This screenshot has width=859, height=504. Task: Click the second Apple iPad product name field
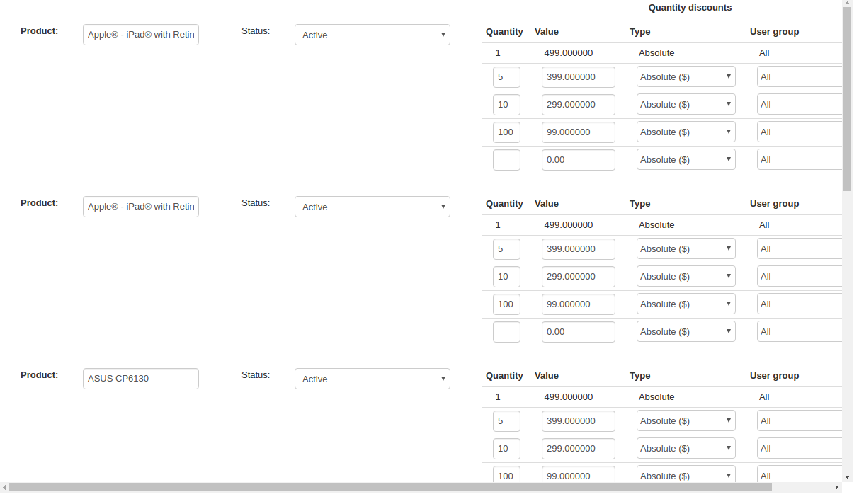[x=141, y=206]
